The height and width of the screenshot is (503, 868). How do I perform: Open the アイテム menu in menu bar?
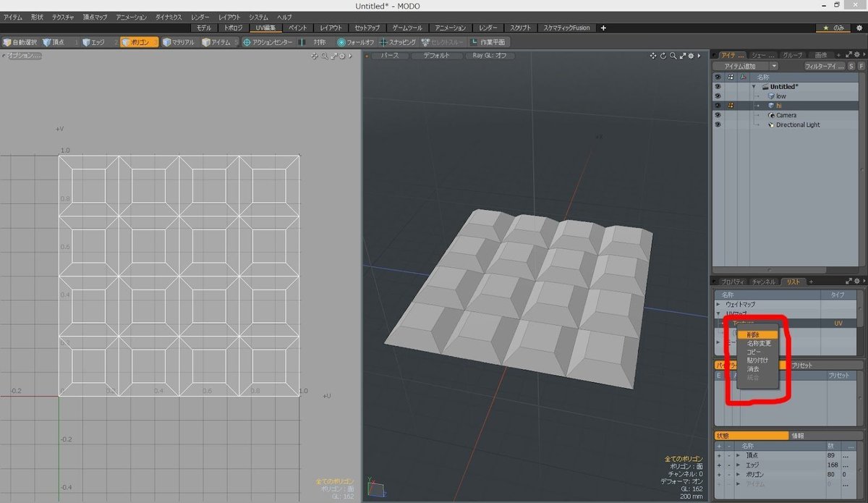coord(13,17)
